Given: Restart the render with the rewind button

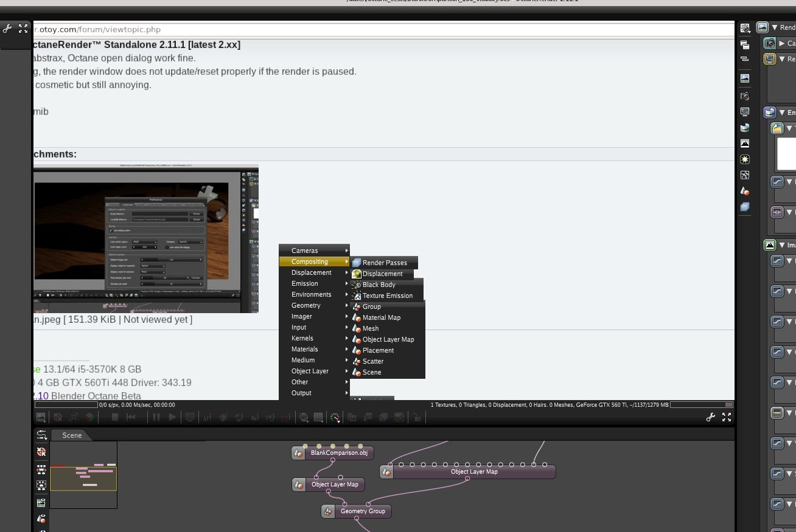Looking at the screenshot, I should pyautogui.click(x=131, y=417).
